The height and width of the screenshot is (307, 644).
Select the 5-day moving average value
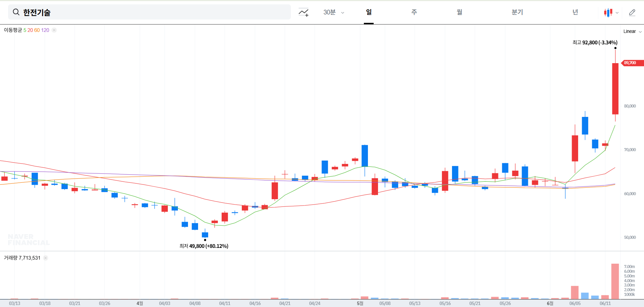(x=25, y=30)
